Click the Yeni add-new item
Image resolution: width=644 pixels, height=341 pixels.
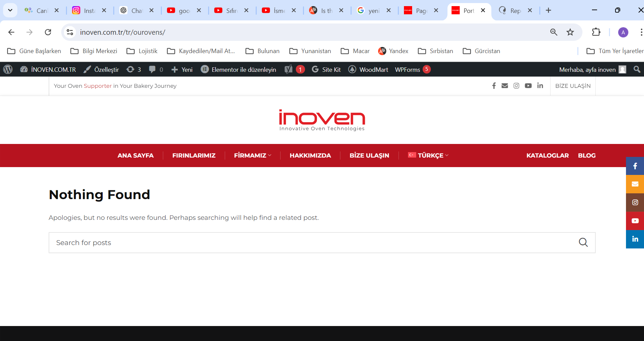182,69
